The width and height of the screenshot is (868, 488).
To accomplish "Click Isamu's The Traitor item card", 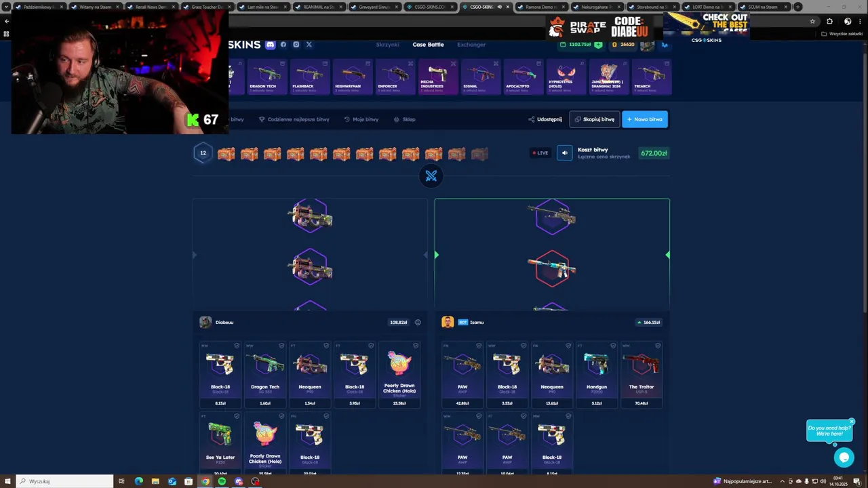I will point(642,375).
